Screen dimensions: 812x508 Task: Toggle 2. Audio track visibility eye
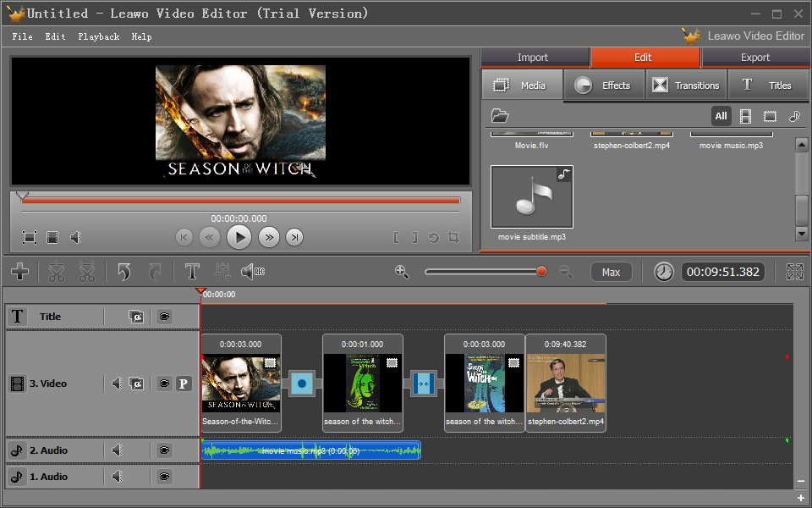165,450
